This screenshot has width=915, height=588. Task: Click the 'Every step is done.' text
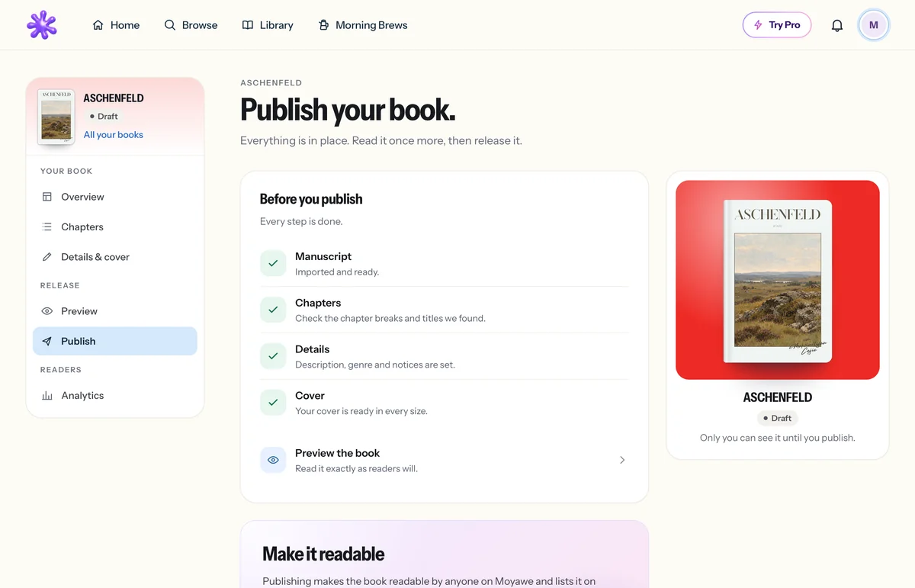[x=301, y=222]
